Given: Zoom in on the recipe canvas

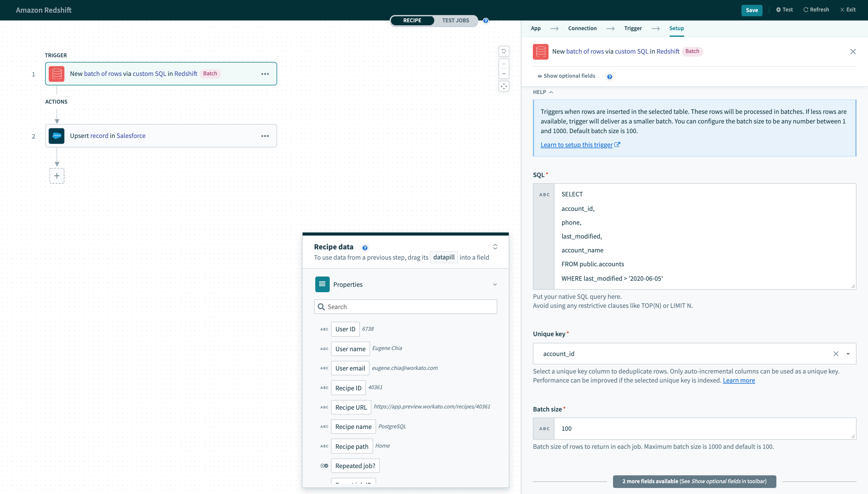Looking at the screenshot, I should click(x=504, y=64).
